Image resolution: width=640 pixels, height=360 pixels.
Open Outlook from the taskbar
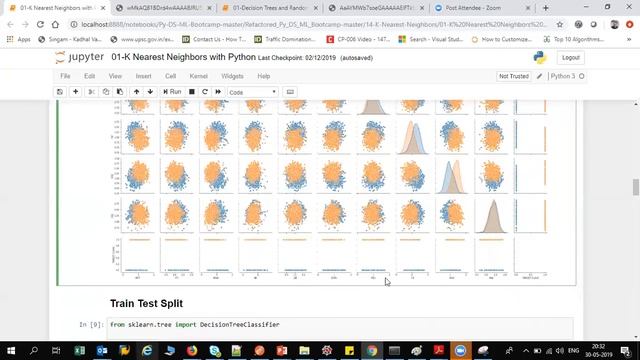[x=102, y=351]
